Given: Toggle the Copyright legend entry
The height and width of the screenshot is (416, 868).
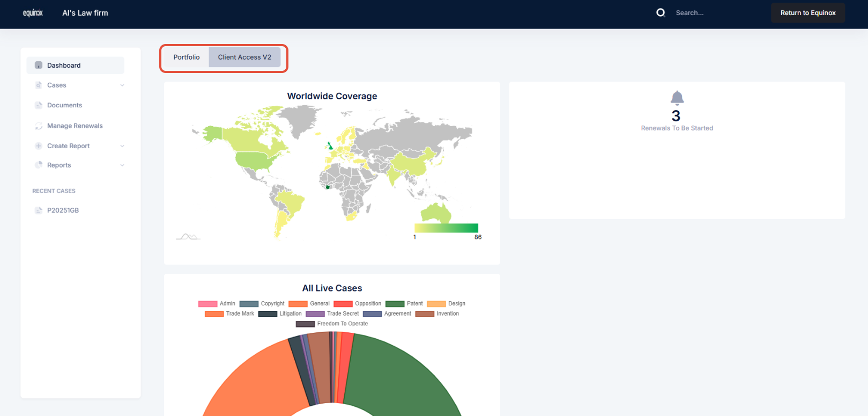Looking at the screenshot, I should tap(262, 304).
